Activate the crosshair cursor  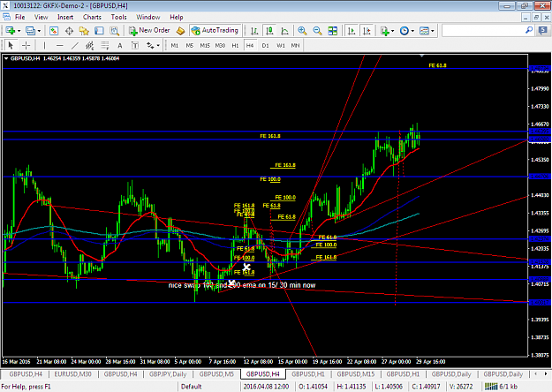click(x=26, y=45)
